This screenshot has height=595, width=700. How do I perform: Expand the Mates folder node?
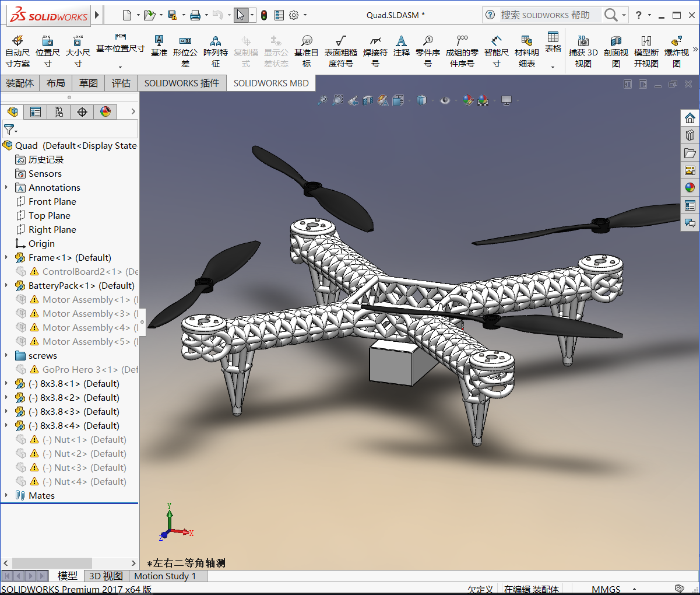coord(6,495)
